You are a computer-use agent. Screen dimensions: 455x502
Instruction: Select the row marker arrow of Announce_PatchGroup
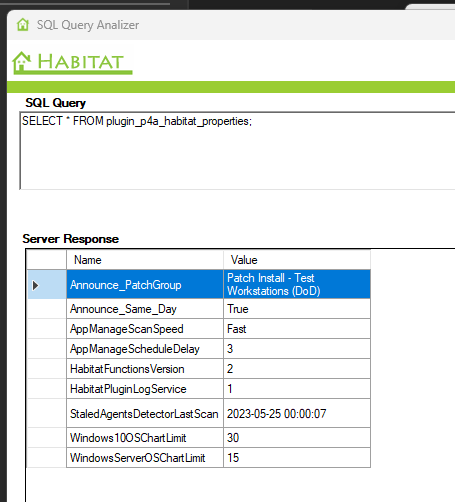(35, 285)
